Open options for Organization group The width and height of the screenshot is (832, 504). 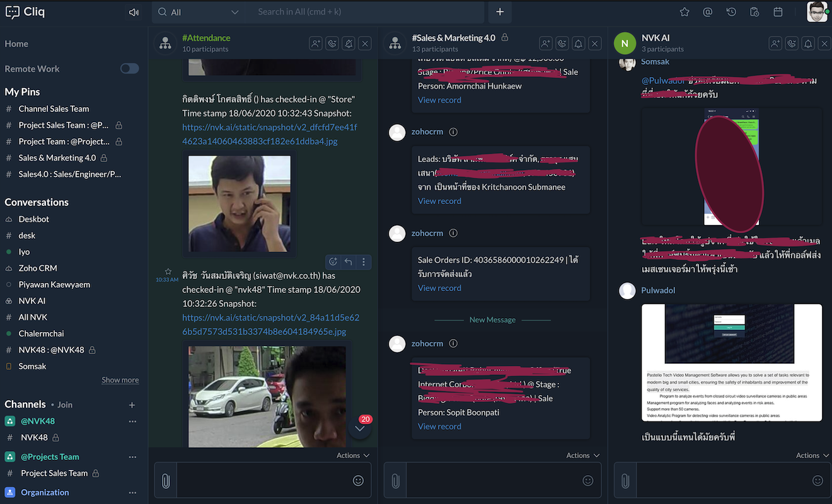(x=132, y=493)
